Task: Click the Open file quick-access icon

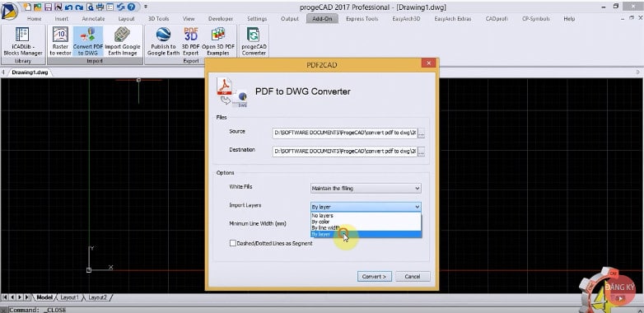Action: tap(37, 7)
